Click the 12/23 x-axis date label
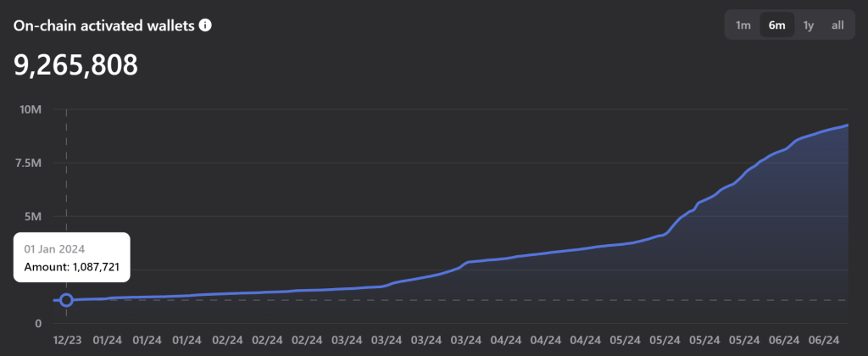 66,339
